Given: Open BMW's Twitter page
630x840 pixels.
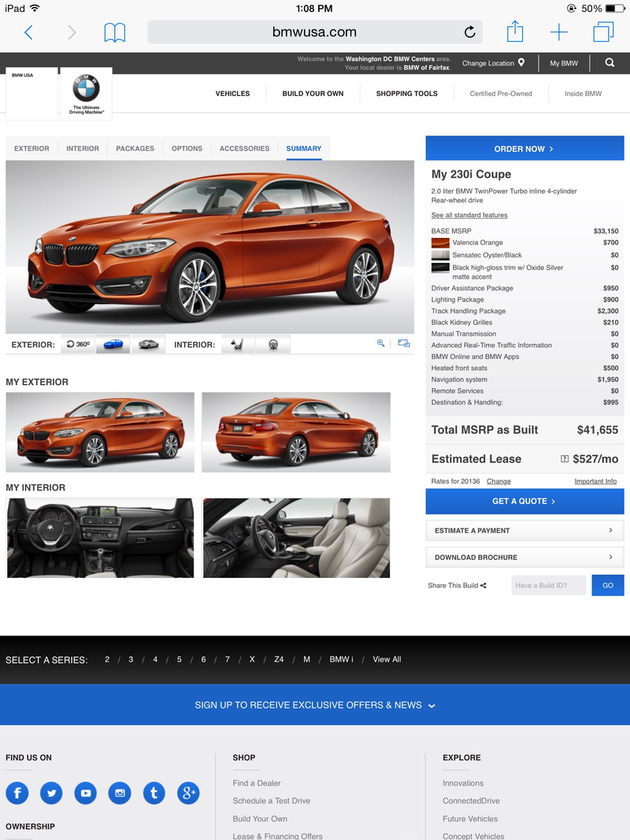Looking at the screenshot, I should click(51, 793).
